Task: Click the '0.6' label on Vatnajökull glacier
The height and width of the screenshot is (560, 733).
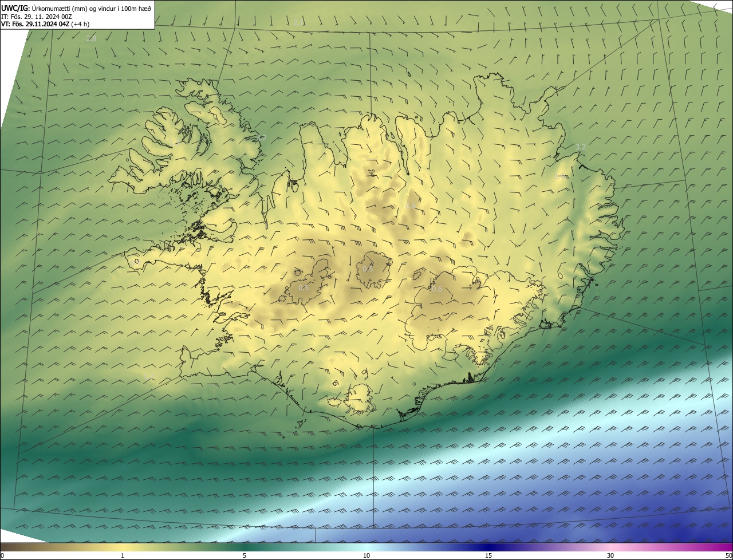Action: coord(436,289)
